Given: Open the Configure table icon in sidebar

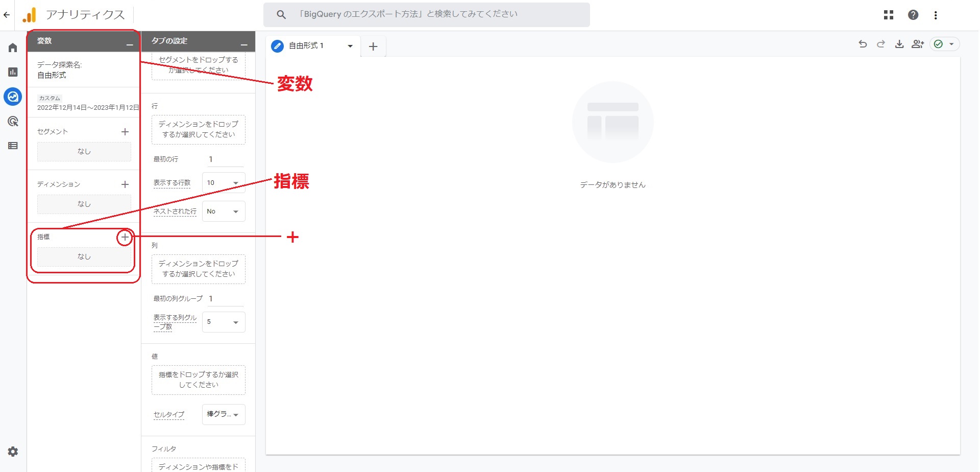Looking at the screenshot, I should (13, 146).
